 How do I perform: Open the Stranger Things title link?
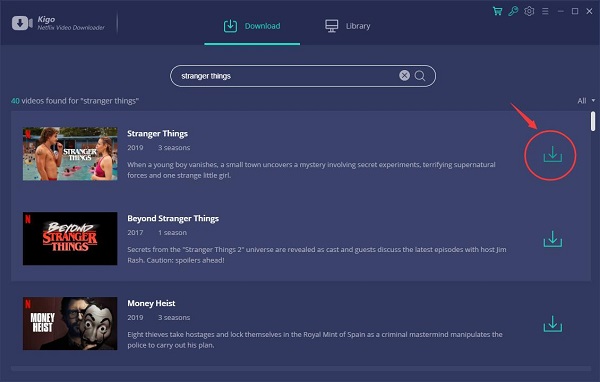(x=157, y=134)
